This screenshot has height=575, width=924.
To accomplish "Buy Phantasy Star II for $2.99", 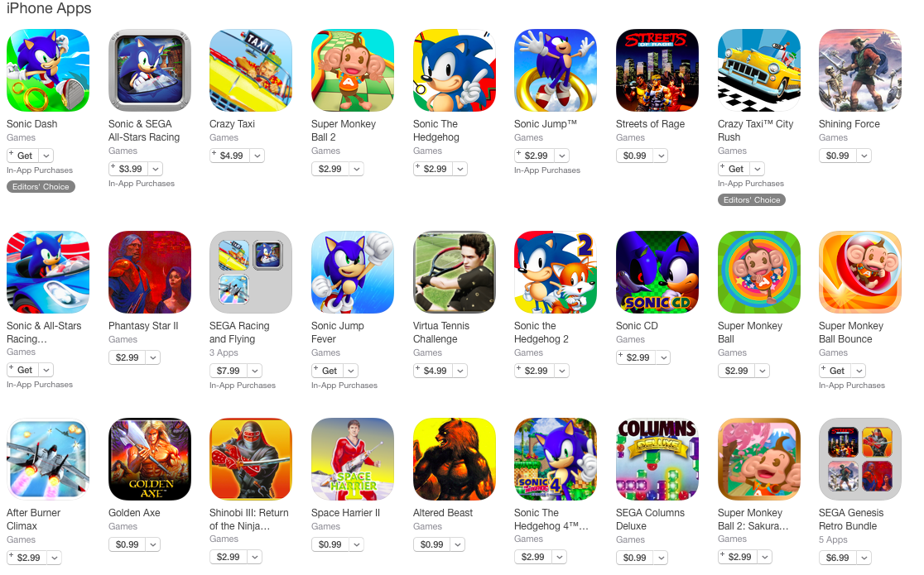I will click(x=127, y=357).
